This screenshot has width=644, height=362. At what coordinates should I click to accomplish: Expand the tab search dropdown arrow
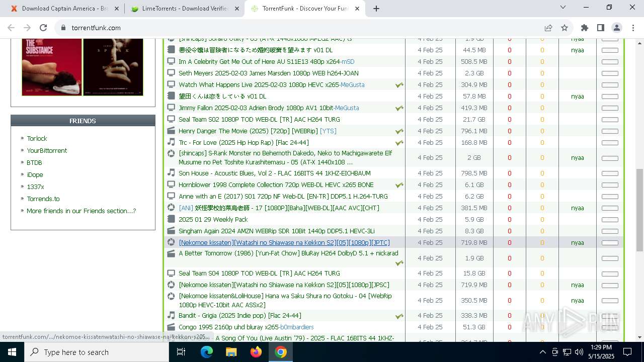563,8
